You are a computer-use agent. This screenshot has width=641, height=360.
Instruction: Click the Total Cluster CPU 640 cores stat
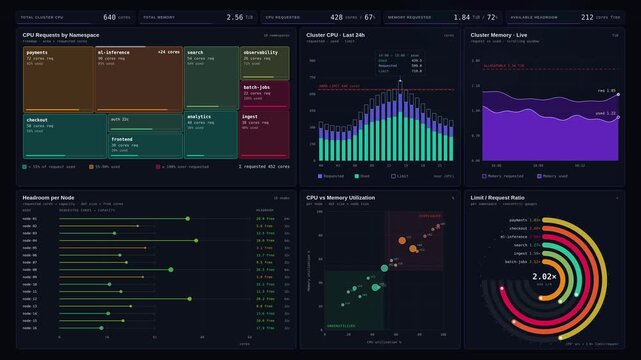(x=76, y=17)
